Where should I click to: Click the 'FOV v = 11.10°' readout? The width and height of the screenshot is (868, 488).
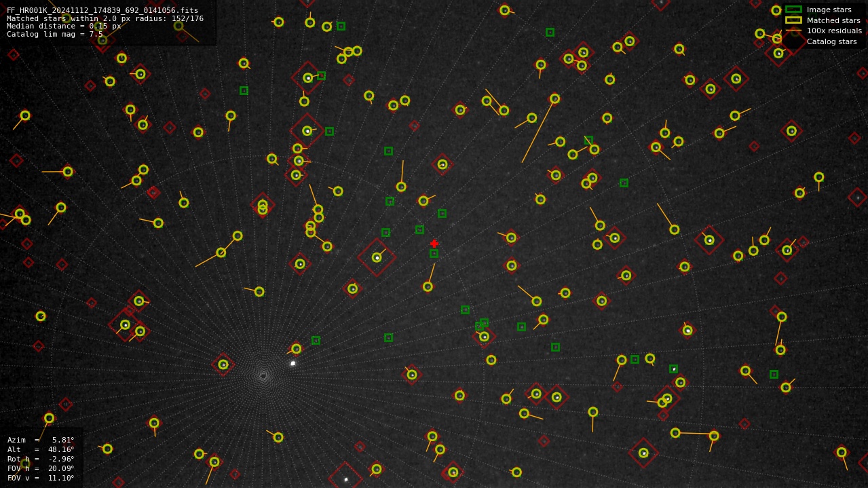point(41,478)
